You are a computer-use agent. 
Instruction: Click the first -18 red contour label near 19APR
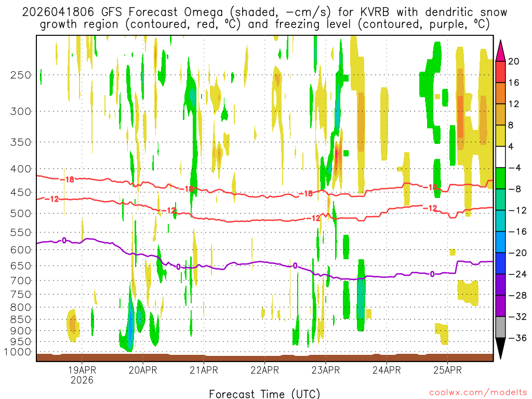coord(67,179)
